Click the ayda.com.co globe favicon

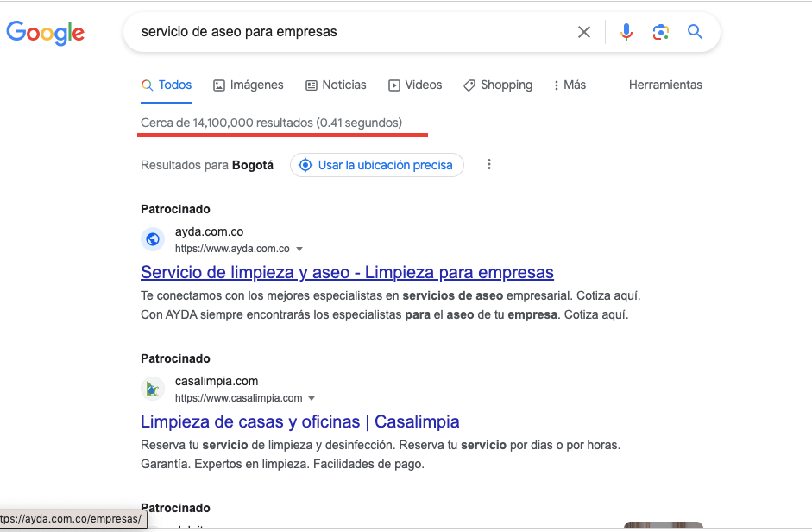153,239
